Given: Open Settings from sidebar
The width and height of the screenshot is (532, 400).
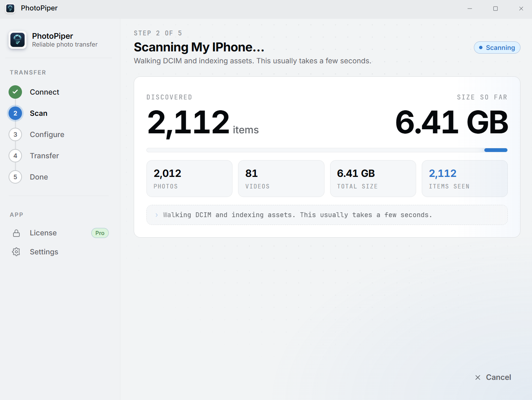Looking at the screenshot, I should [x=44, y=252].
